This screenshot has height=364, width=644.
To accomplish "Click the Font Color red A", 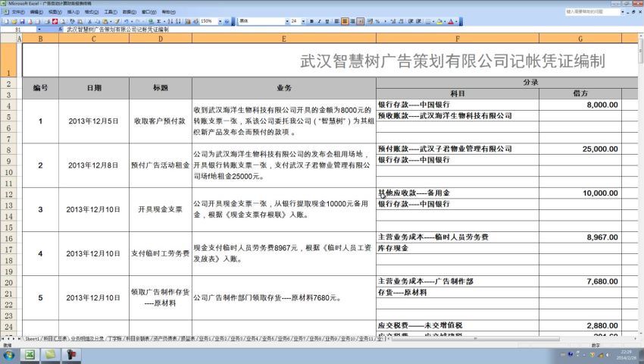I will (451, 21).
